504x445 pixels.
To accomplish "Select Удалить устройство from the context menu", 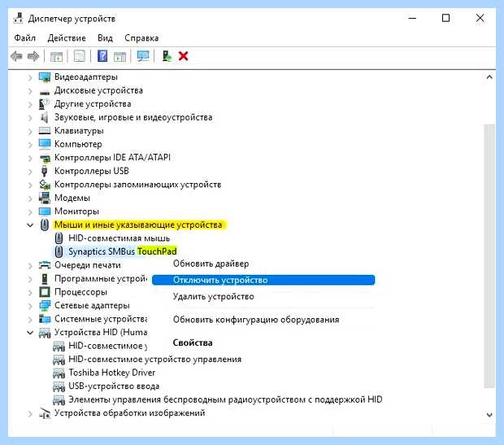I will (214, 296).
